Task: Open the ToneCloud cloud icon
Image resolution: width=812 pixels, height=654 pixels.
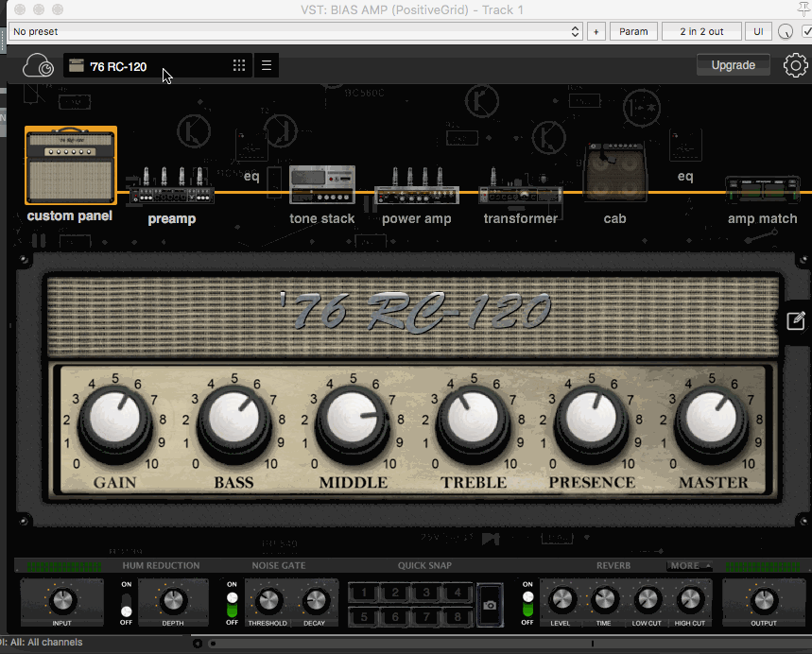Action: pos(38,65)
